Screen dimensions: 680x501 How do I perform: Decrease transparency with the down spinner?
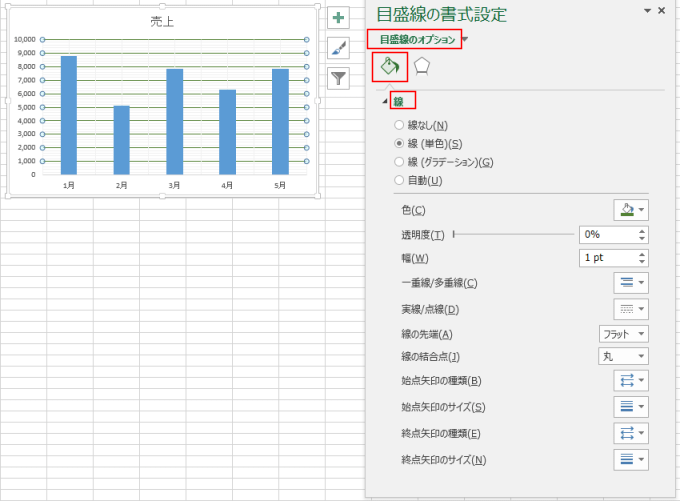pos(642,239)
